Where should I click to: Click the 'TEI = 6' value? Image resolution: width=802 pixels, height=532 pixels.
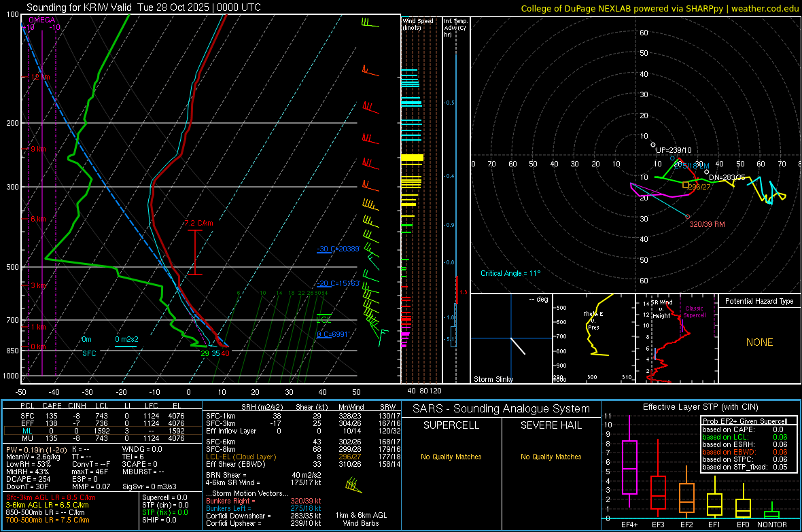pyautogui.click(x=133, y=457)
